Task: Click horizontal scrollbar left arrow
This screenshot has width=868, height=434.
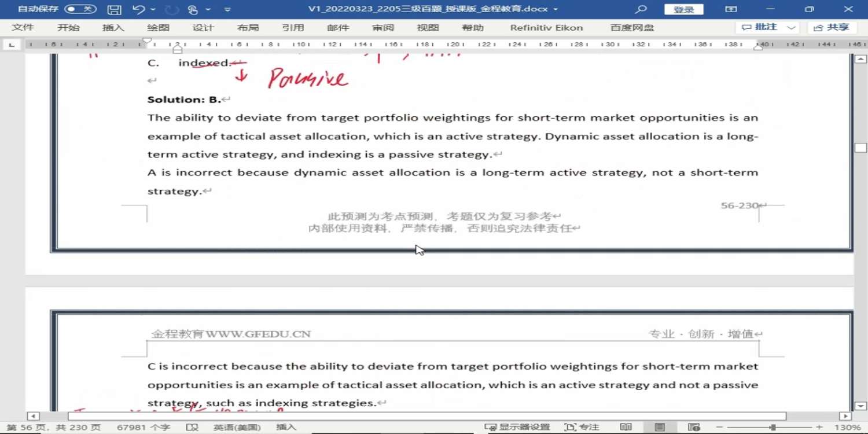Action: 33,416
